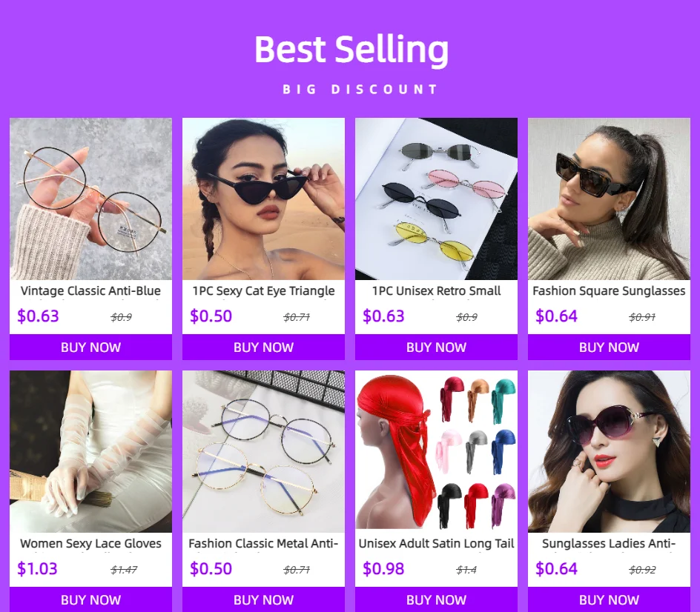
Task: Click BUY NOW under Unisex Adult Satin Long Tail
Action: point(436,599)
